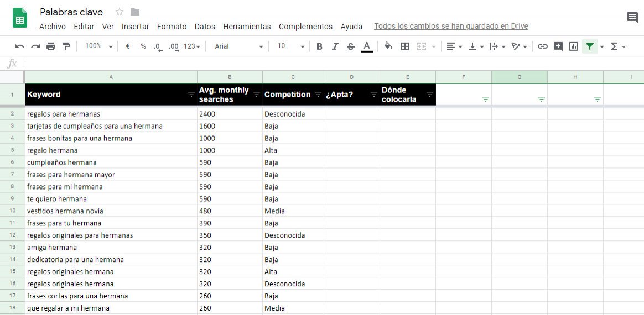Select column G header
This screenshot has width=644, height=315.
(519, 77)
